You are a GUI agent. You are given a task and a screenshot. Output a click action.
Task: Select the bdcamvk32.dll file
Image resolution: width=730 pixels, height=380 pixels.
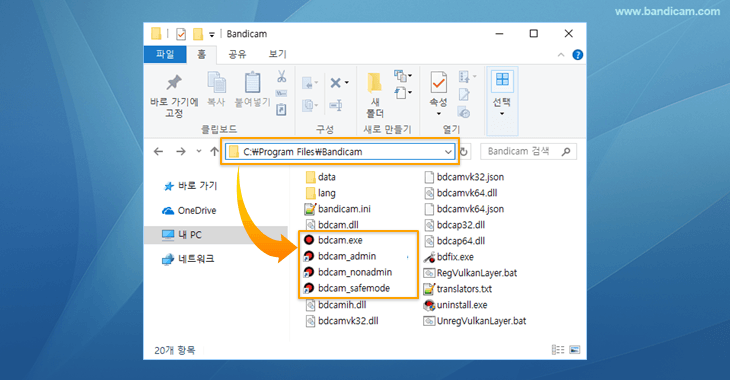click(342, 321)
